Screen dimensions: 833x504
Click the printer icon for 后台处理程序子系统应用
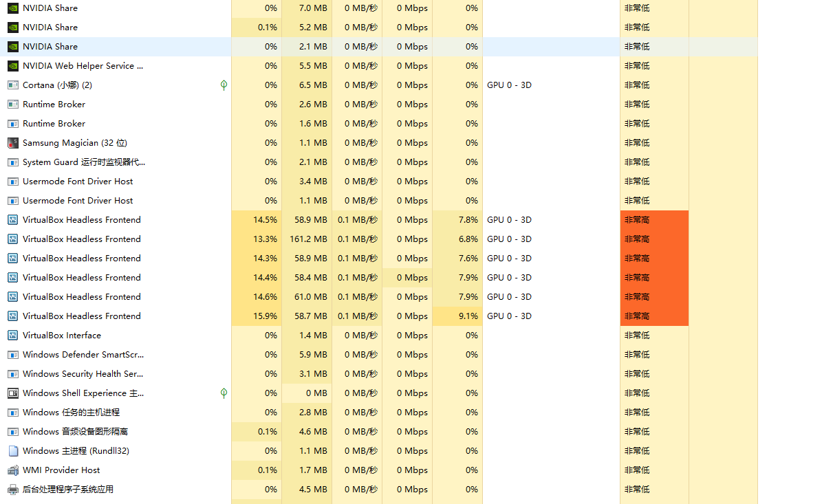(12, 490)
